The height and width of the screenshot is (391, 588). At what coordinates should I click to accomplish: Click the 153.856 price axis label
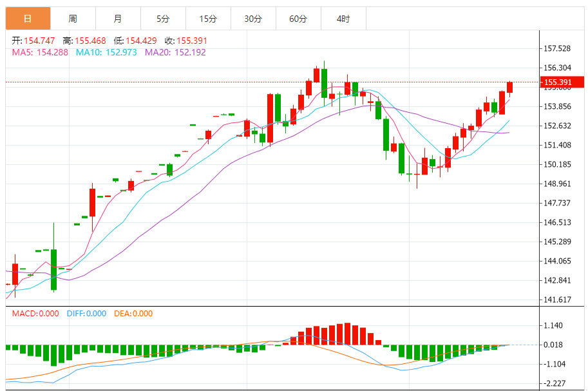click(x=557, y=106)
